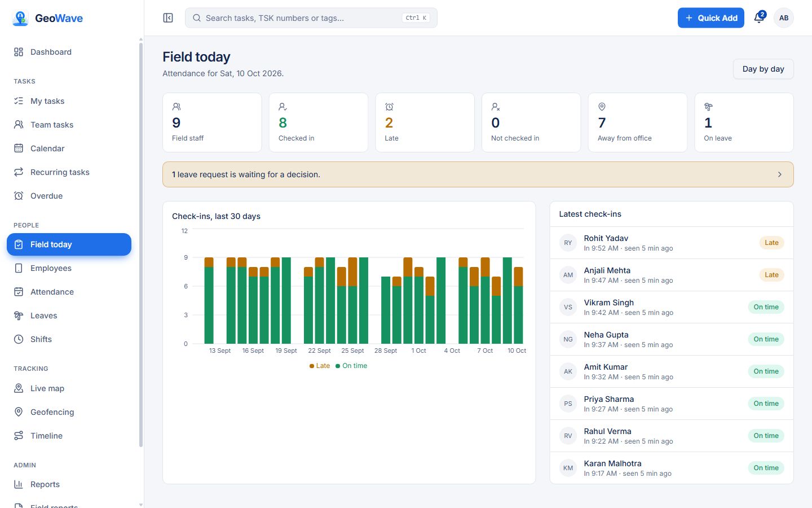This screenshot has width=812, height=508.
Task: Click the Not checked in card
Action: 531,122
